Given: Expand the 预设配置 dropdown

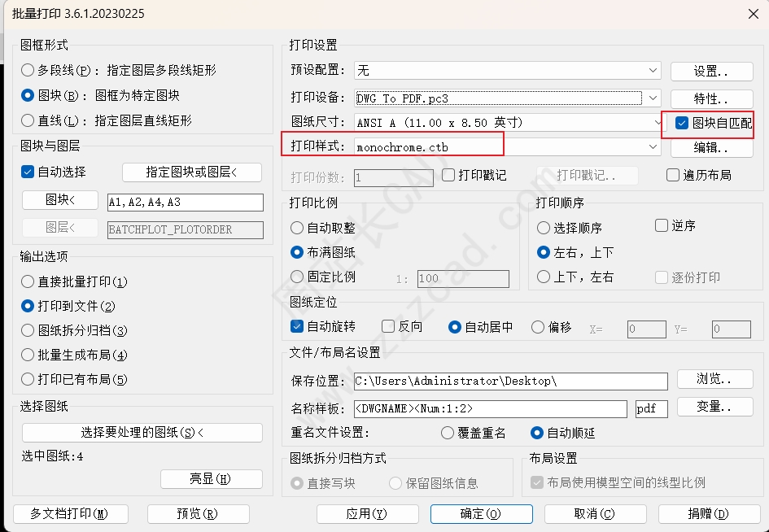Looking at the screenshot, I should click(x=653, y=72).
